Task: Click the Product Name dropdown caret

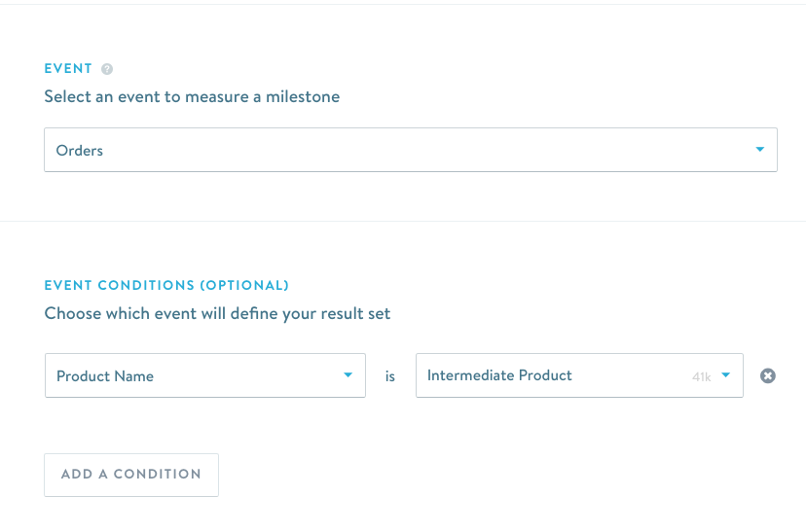Action: point(348,375)
